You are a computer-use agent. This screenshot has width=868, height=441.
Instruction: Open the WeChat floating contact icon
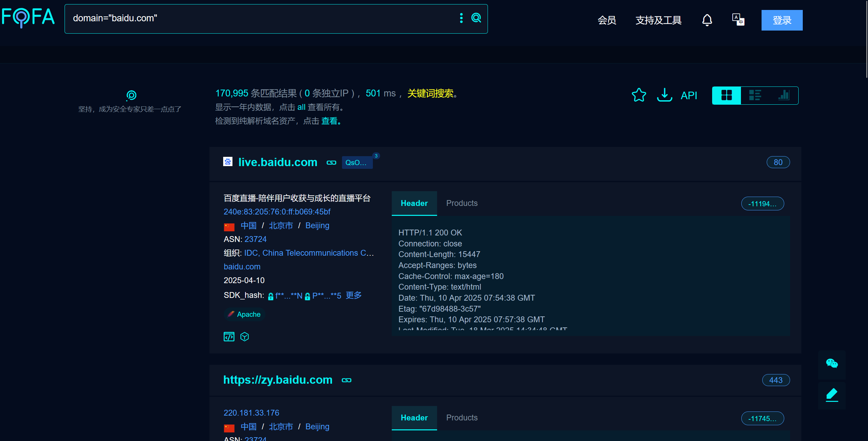click(832, 363)
